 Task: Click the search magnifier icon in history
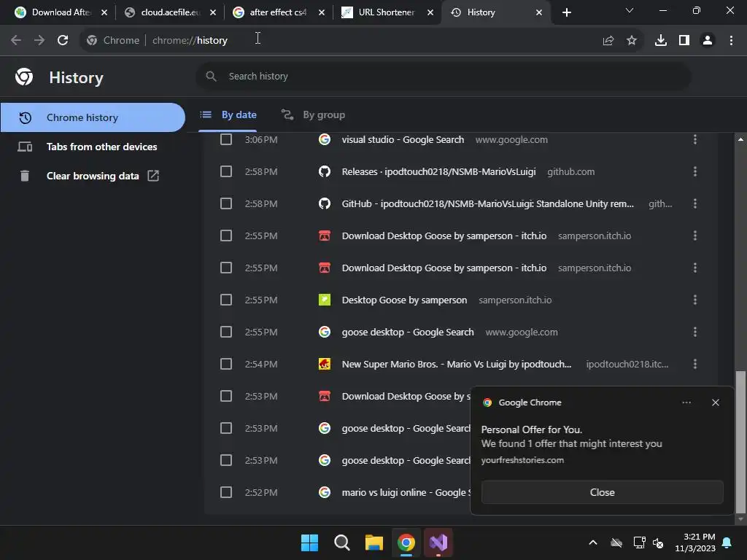[211, 76]
